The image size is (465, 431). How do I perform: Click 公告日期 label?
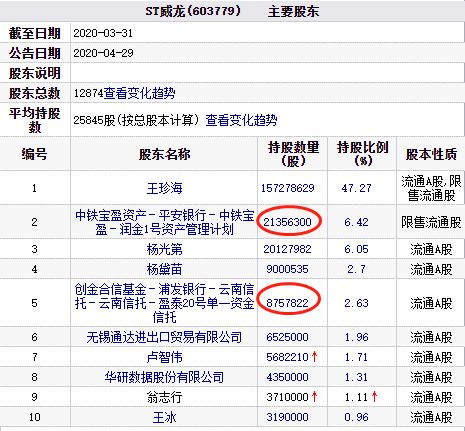(35, 53)
